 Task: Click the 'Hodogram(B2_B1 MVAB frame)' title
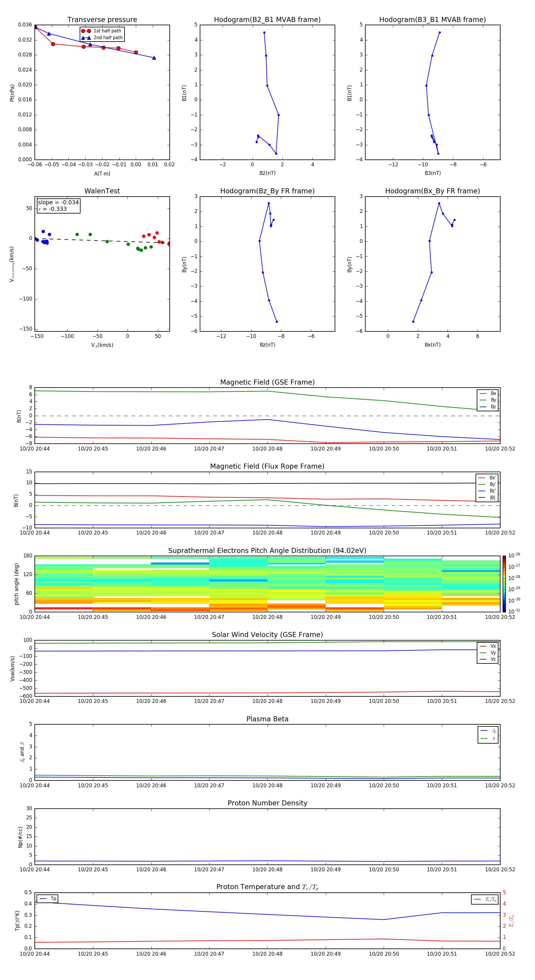[x=267, y=20]
